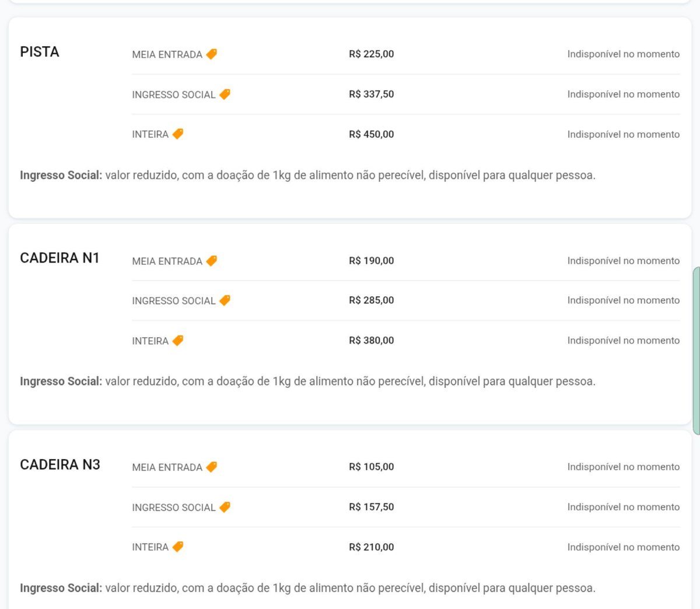Click MEIA ENTRADA label under CADEIRA N1
700x609 pixels.
[167, 261]
